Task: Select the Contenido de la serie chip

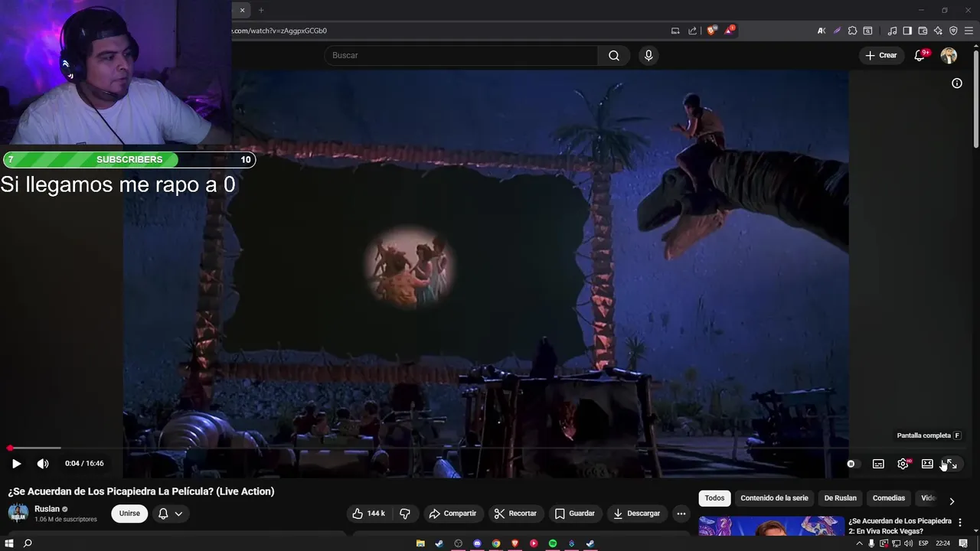Action: 774,498
